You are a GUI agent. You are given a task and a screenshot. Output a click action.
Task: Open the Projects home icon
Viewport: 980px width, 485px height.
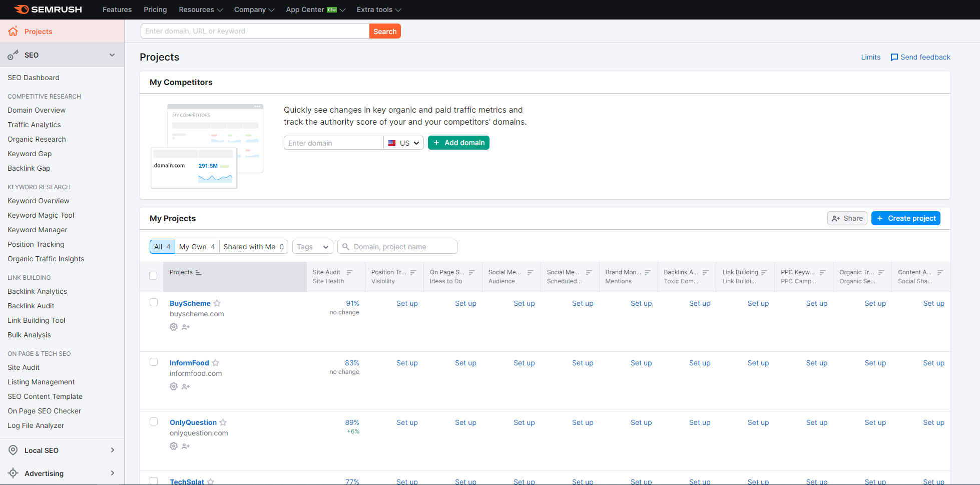13,31
